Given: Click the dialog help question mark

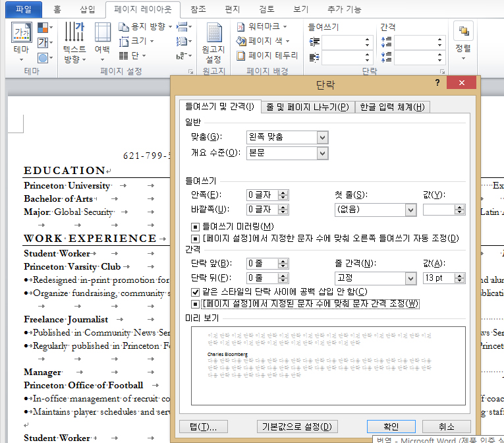Looking at the screenshot, I should coord(437,83).
